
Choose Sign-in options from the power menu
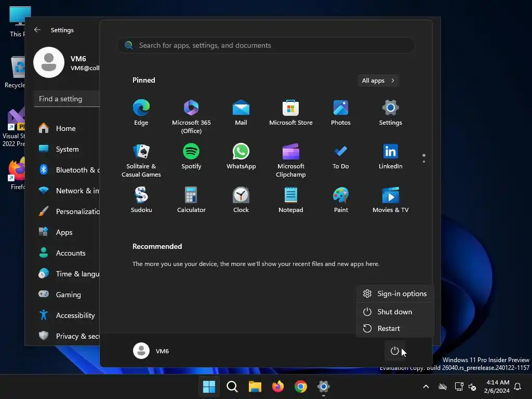click(395, 294)
